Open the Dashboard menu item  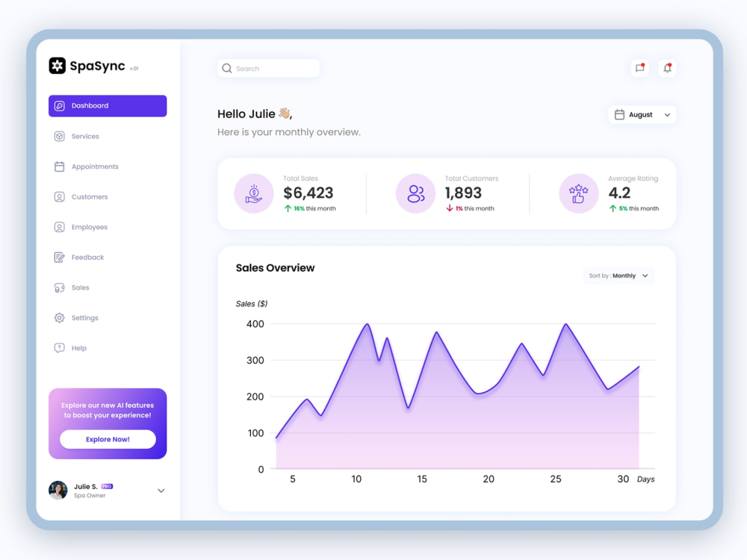[x=108, y=106]
